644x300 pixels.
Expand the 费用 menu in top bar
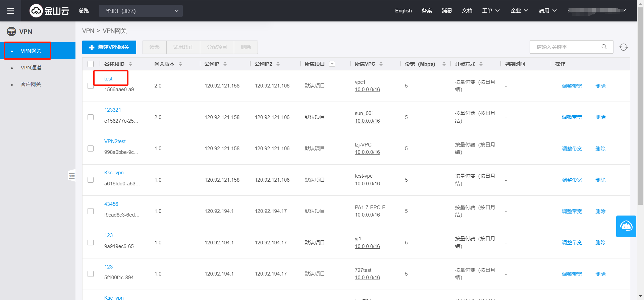tap(547, 11)
